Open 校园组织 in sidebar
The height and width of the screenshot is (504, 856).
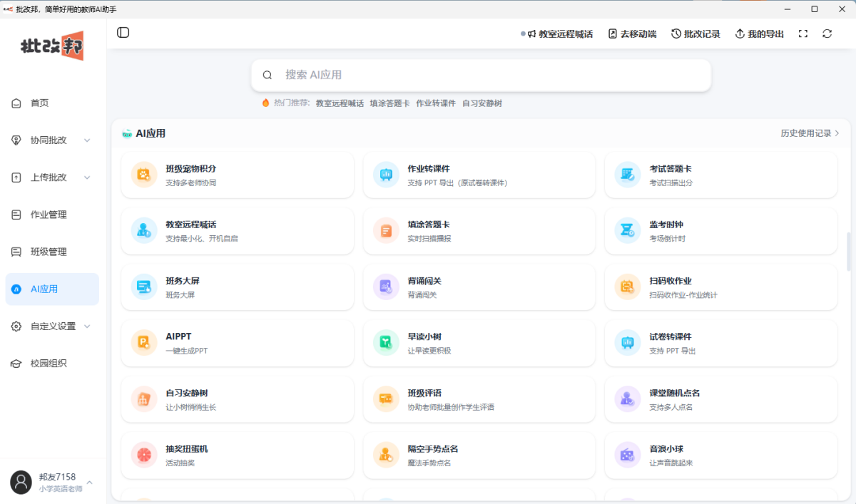(52, 364)
